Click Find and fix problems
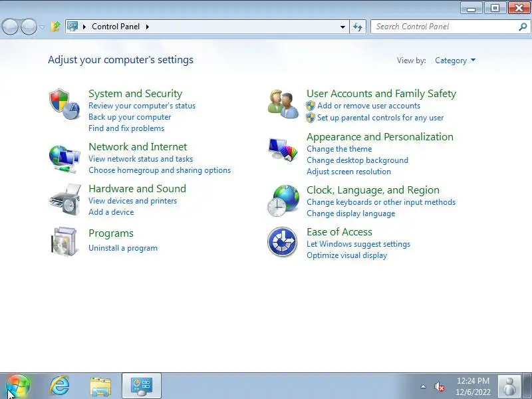This screenshot has width=532, height=399. coord(126,128)
